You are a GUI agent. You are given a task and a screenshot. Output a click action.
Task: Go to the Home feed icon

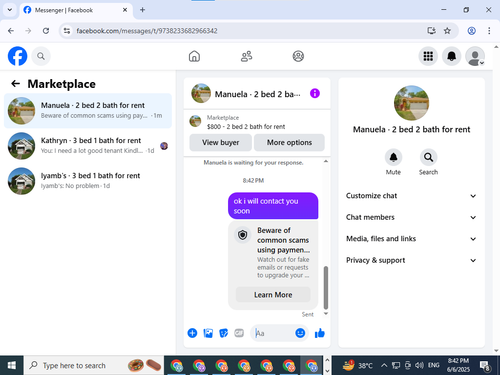[x=194, y=56]
